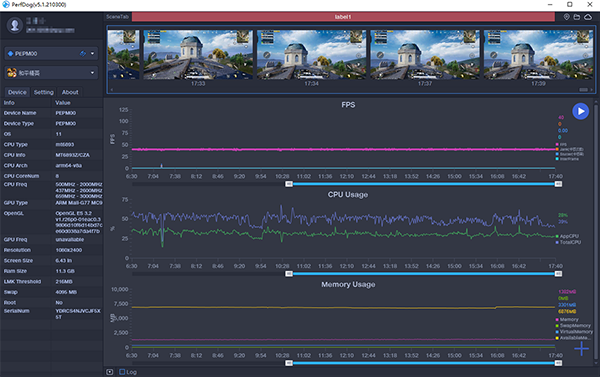Click the thumbnail strip right scroll arrow

click(x=592, y=90)
